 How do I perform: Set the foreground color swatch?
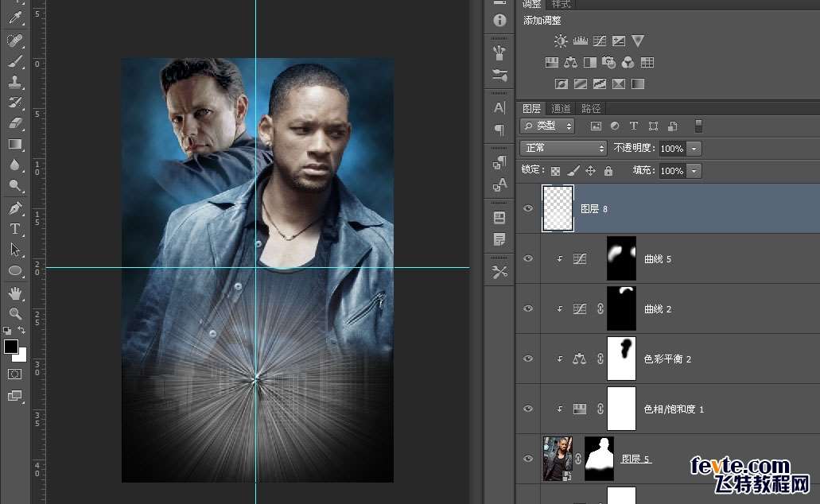click(x=10, y=346)
